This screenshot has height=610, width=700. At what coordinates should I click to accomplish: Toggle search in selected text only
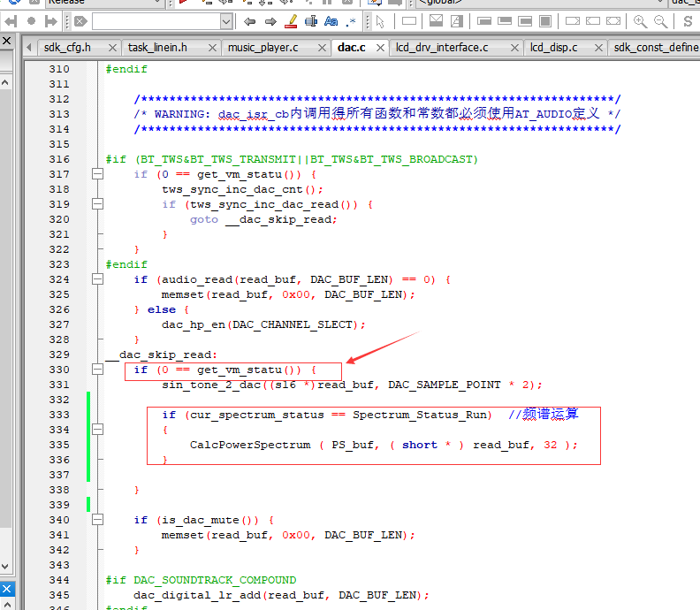tap(311, 21)
